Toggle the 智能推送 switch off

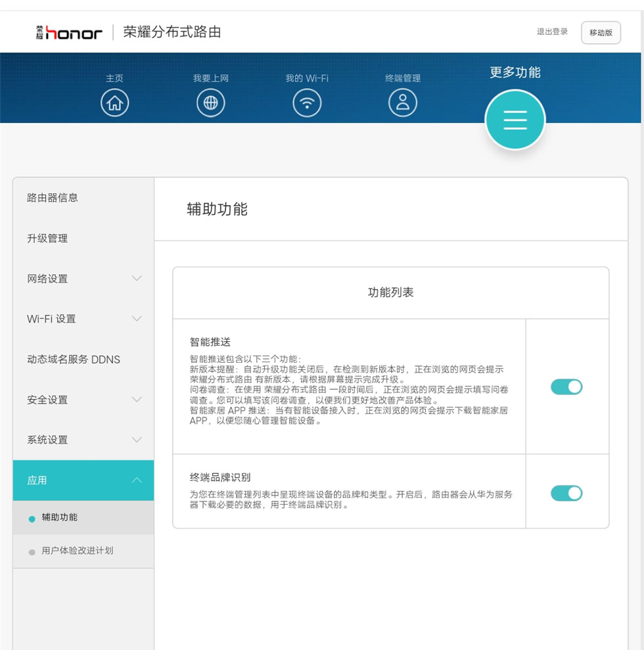click(x=566, y=387)
